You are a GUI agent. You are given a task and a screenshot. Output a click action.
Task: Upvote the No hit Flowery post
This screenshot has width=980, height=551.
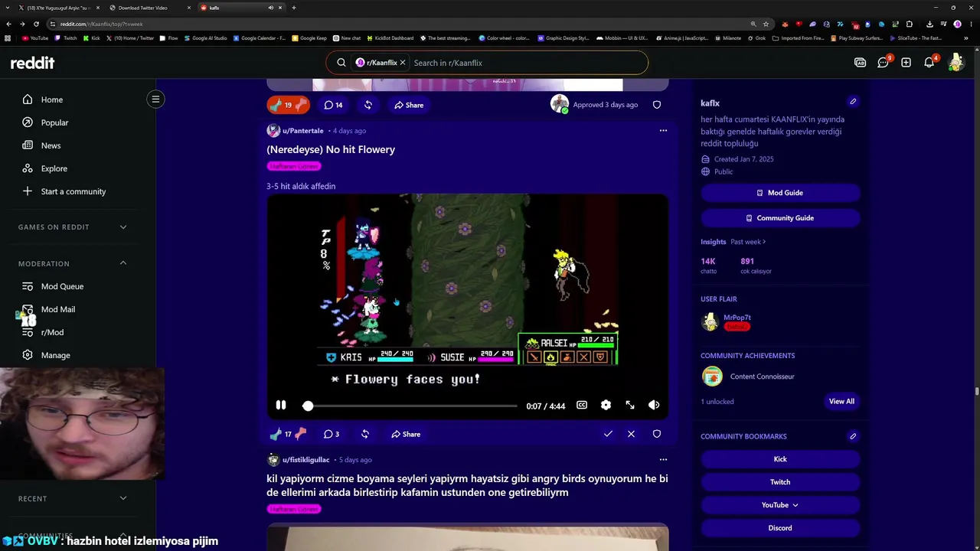(276, 434)
